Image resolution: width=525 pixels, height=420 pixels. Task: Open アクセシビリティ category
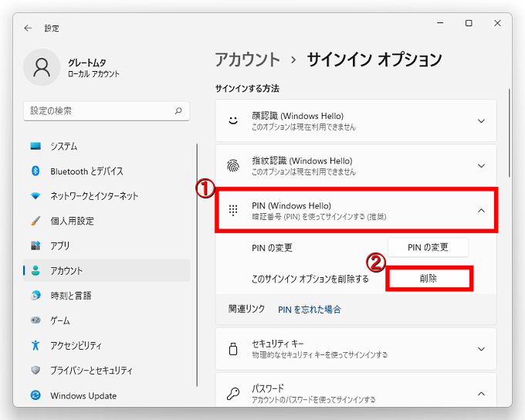coord(107,345)
